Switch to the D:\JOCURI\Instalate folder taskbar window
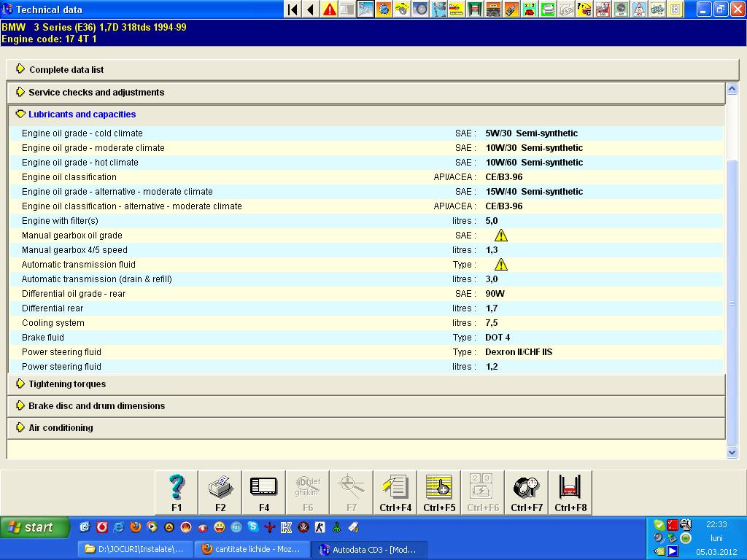 coord(136,549)
